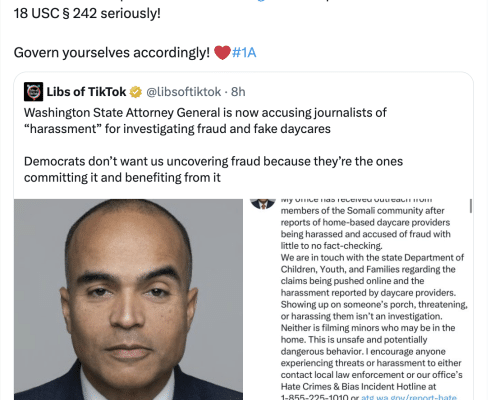
Task: Open the Somali community statement screenshot image
Action: pyautogui.click(x=358, y=299)
